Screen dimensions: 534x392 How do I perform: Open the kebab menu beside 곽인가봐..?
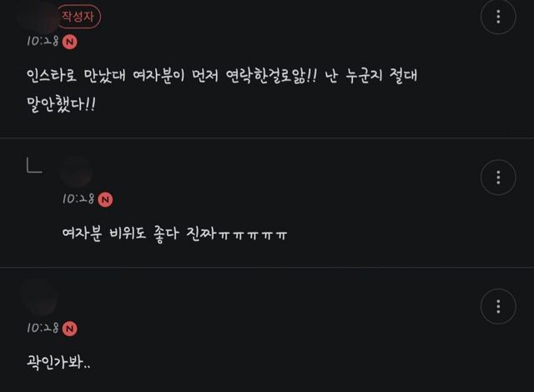coord(498,305)
